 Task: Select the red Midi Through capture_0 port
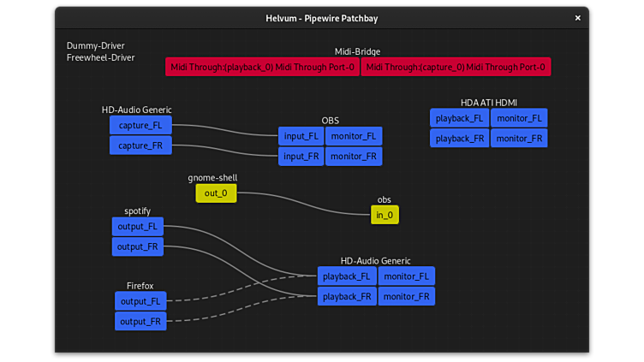point(456,67)
